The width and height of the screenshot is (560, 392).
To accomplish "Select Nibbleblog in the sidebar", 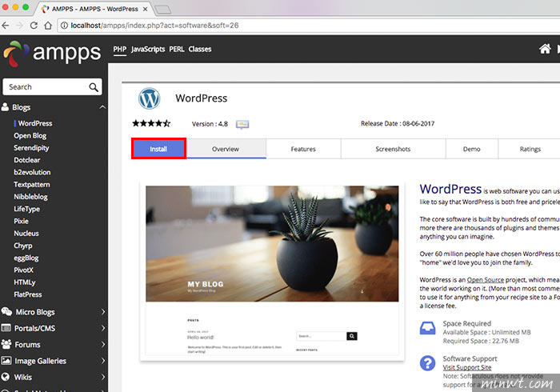I will (x=30, y=197).
